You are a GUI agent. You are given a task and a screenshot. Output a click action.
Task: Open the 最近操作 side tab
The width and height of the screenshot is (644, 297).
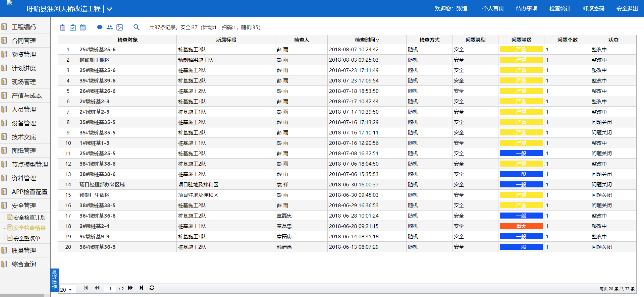pos(54,280)
